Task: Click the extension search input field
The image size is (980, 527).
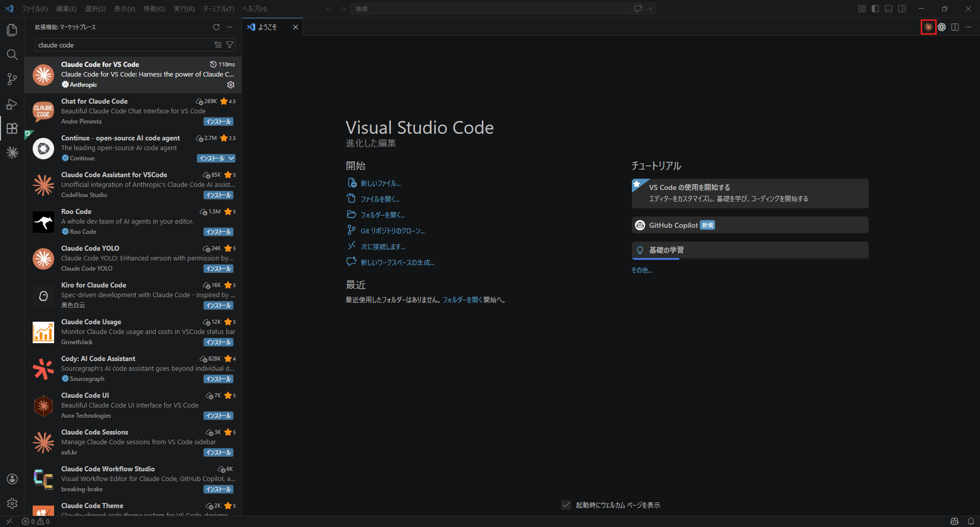Action: tap(122, 45)
